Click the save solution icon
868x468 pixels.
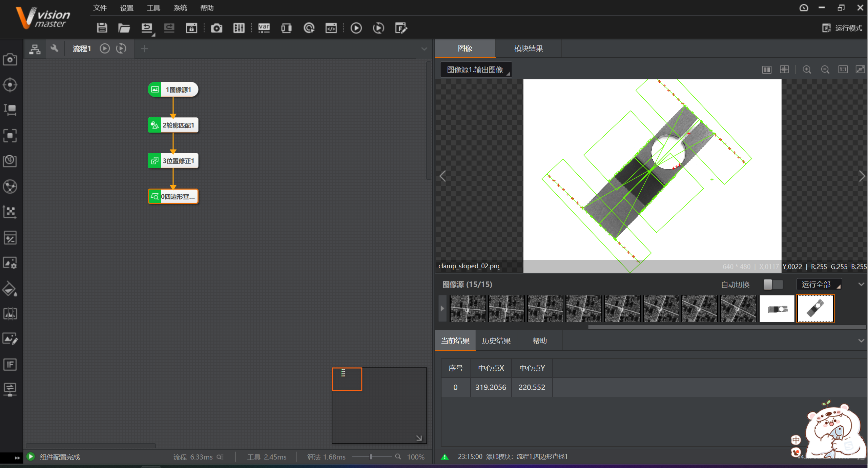point(102,28)
